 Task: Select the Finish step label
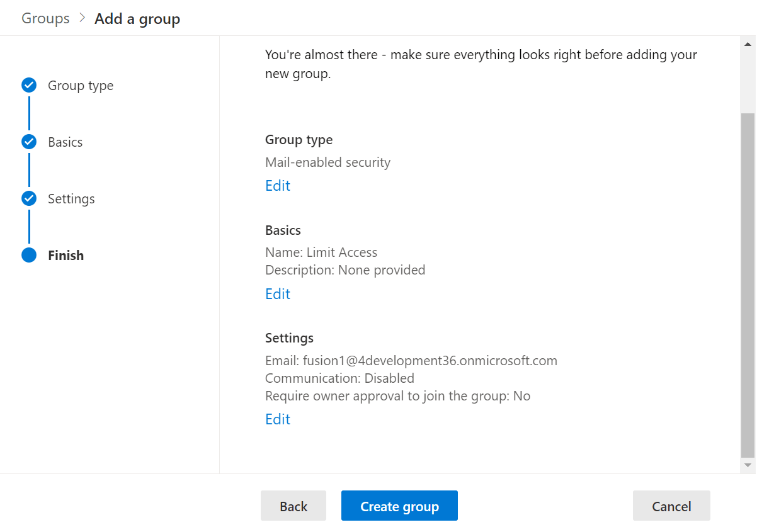(x=65, y=255)
